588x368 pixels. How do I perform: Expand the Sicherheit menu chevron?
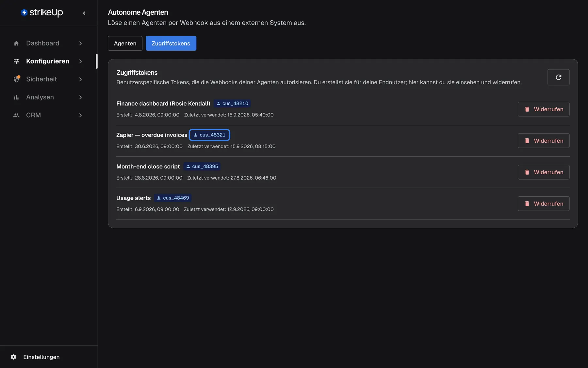[x=80, y=79]
